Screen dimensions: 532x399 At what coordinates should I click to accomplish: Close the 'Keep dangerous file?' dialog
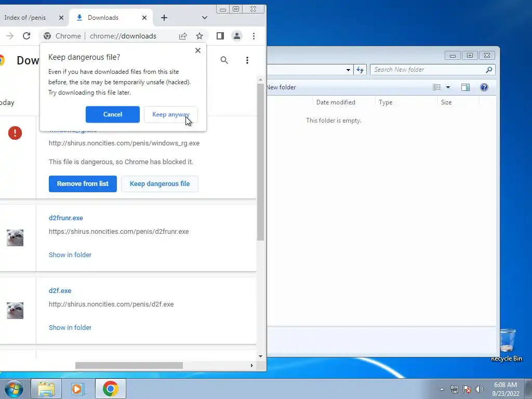198,50
